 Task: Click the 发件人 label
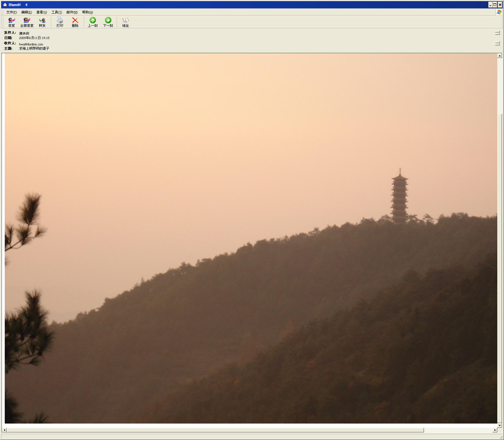(x=10, y=33)
